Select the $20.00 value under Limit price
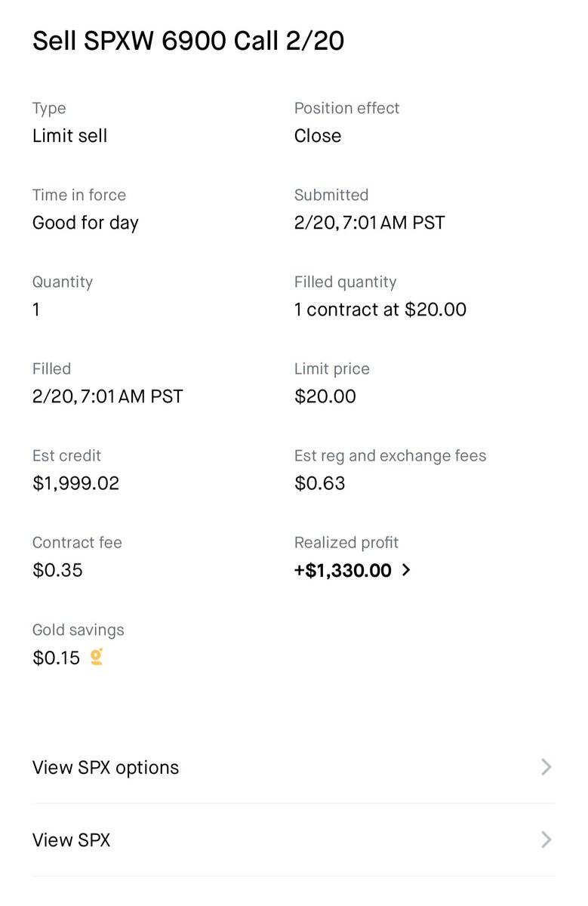This screenshot has width=588, height=906. click(x=325, y=396)
